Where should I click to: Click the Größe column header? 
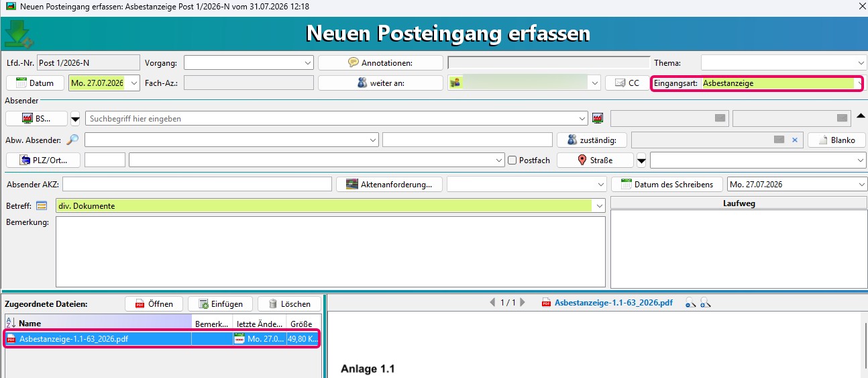[x=303, y=324]
